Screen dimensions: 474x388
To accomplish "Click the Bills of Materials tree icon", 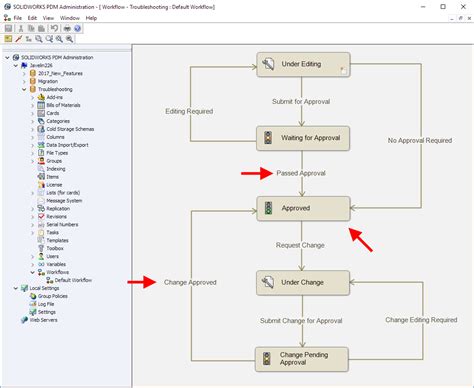I will coord(41,105).
